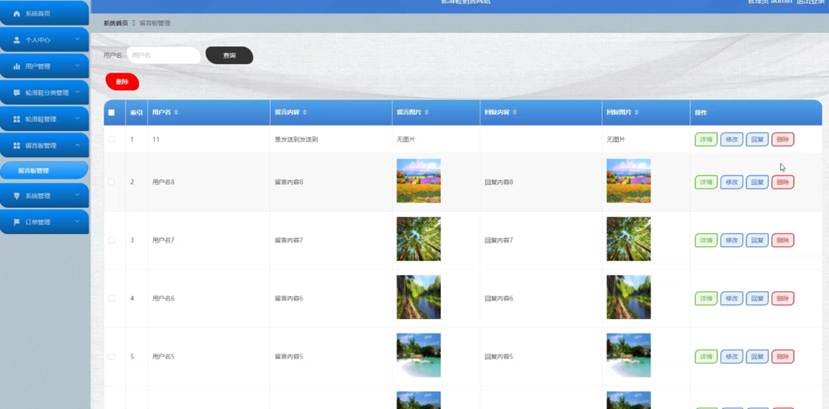Image resolution: width=829 pixels, height=409 pixels.
Task: Open the 留言图片 forest thumbnail in the 用户名7 row
Action: (419, 239)
